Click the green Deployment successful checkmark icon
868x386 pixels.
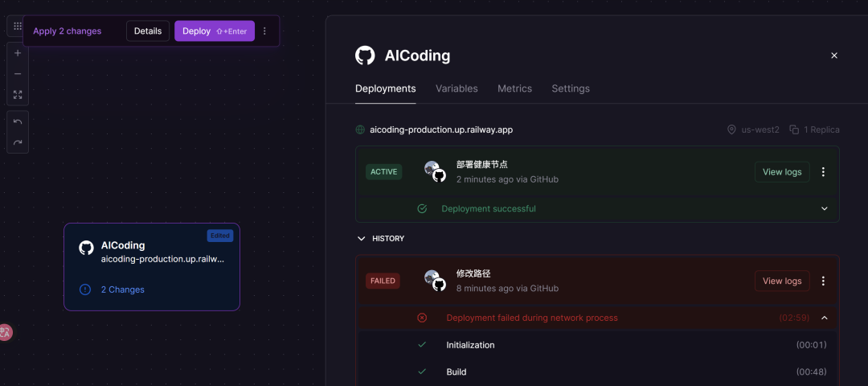click(422, 209)
